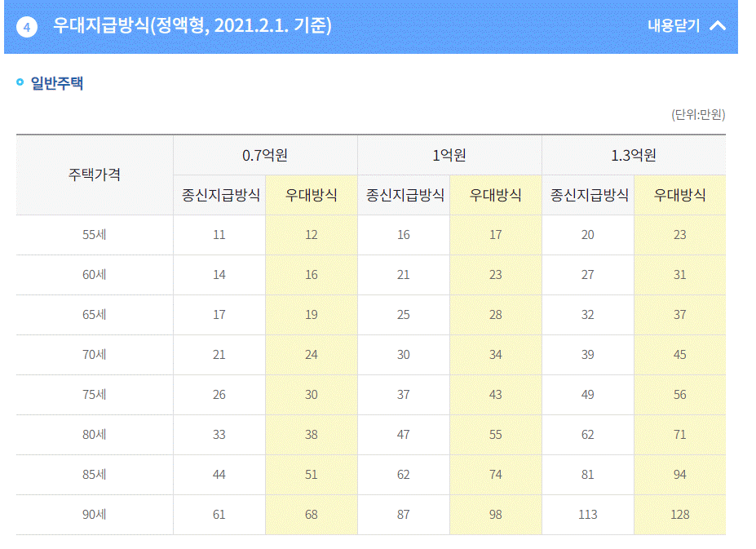This screenshot has width=756, height=549.
Task: Click 우대방식 header under 1.3억원
Action: 680,195
